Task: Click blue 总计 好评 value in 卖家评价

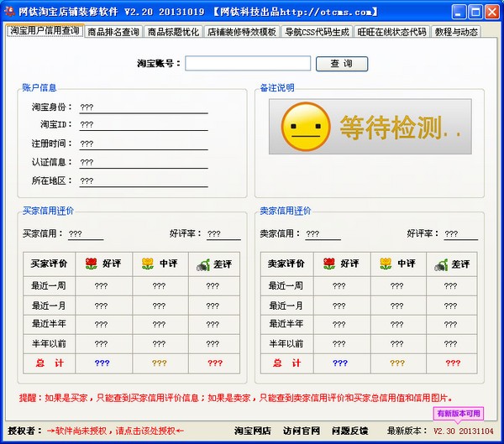Action: [x=340, y=363]
